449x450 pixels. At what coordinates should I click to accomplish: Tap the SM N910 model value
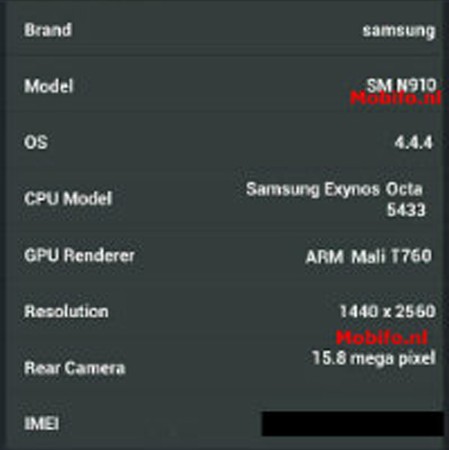pos(401,85)
